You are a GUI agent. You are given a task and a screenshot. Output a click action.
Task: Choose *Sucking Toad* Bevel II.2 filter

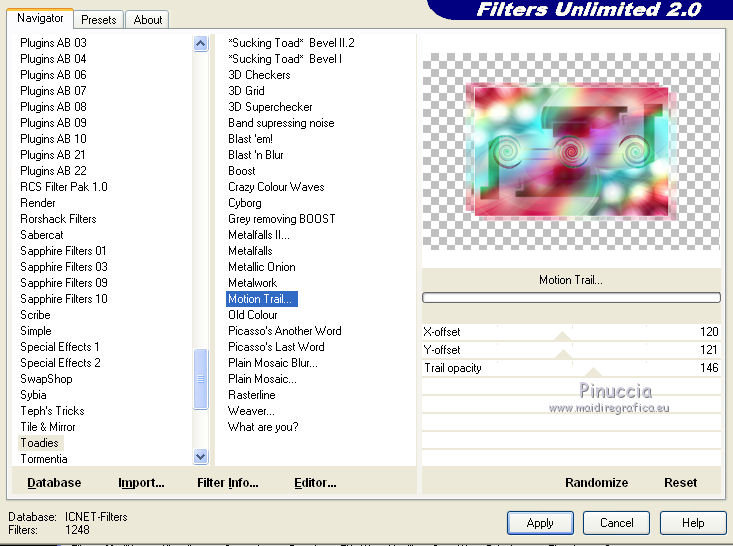[291, 43]
